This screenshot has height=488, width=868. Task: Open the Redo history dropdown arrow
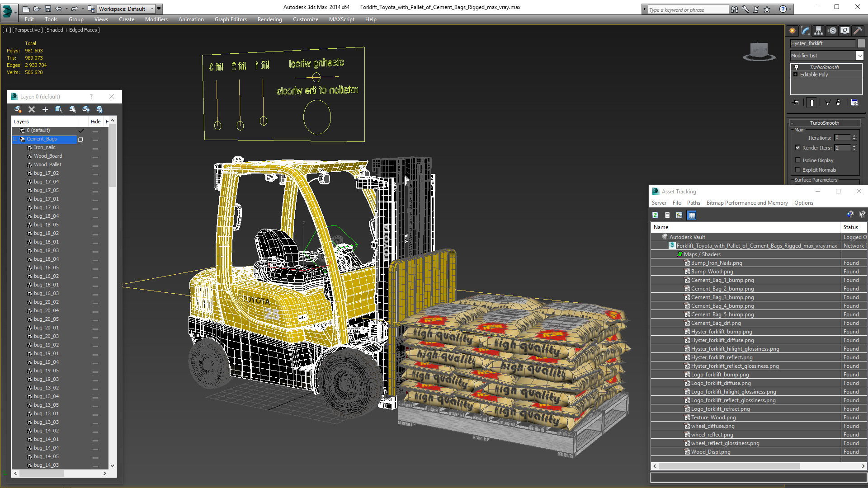click(x=82, y=9)
